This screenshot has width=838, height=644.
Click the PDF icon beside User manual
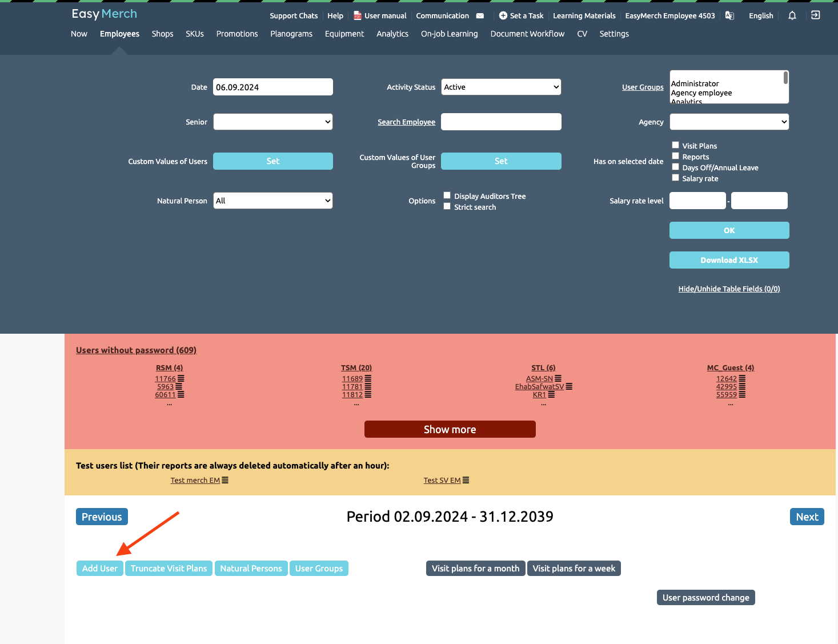(358, 16)
